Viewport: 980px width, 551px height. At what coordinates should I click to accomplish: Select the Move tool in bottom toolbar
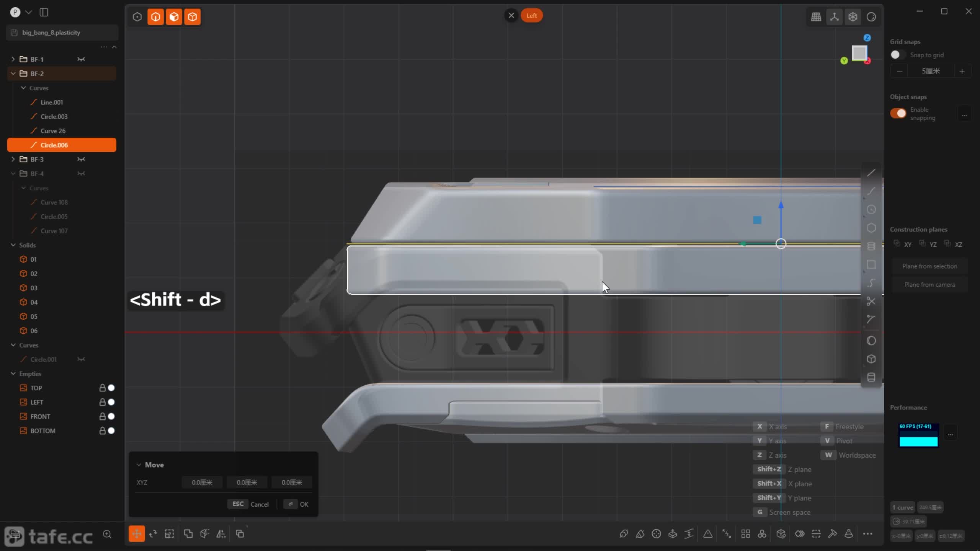point(137,534)
